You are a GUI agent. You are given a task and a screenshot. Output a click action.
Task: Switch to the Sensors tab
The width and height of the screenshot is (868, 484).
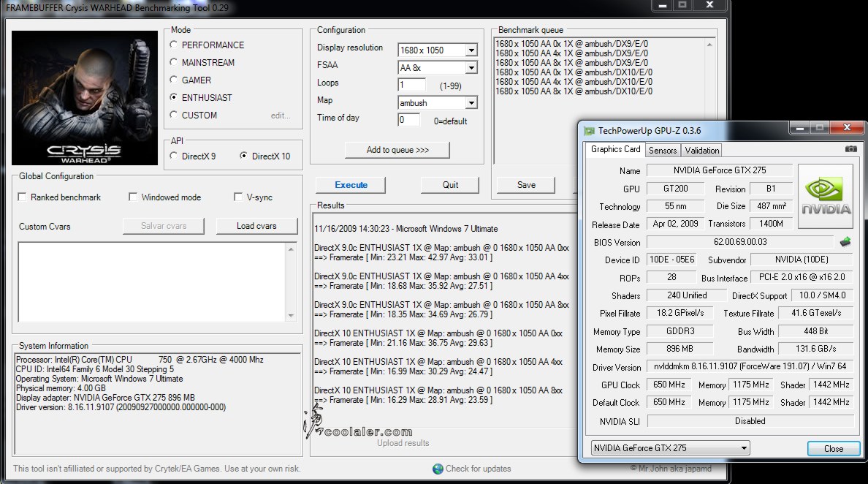point(663,151)
